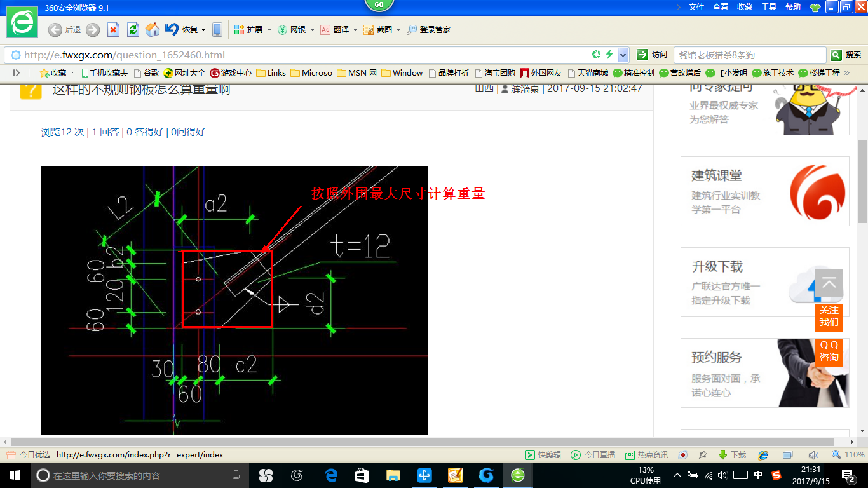Open the 帮助 menu
Screen dimensions: 868x488
point(793,7)
